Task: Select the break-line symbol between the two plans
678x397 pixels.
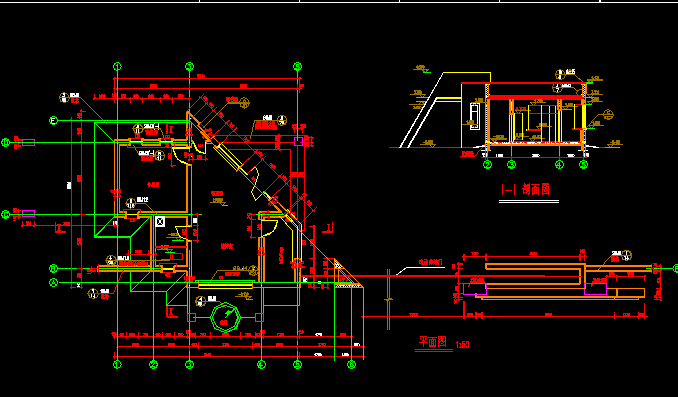Action: [x=388, y=299]
